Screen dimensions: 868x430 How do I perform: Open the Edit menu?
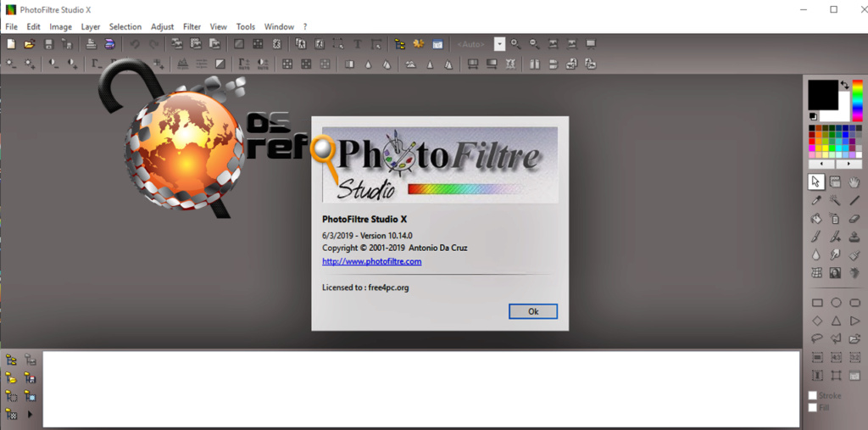click(34, 26)
